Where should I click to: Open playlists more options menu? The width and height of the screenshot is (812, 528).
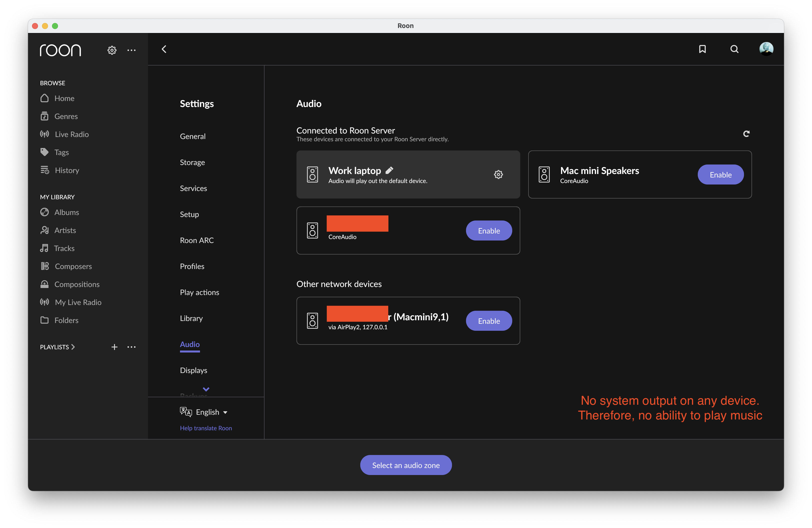131,347
